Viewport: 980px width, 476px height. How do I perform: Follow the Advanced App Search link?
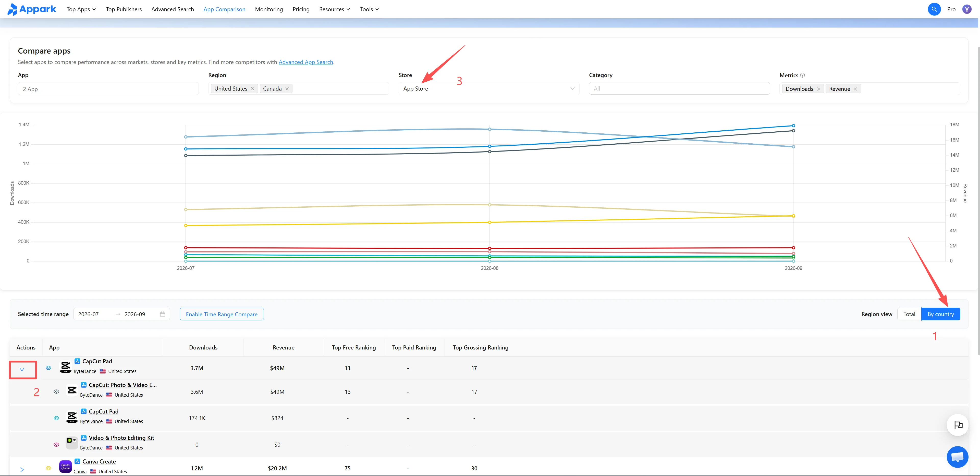coord(306,62)
